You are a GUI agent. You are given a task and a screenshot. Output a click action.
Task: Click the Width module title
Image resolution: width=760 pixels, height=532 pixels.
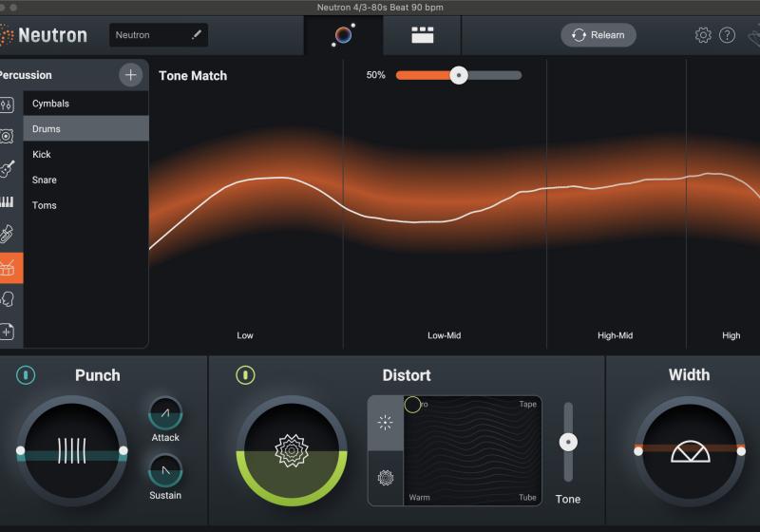click(x=689, y=374)
